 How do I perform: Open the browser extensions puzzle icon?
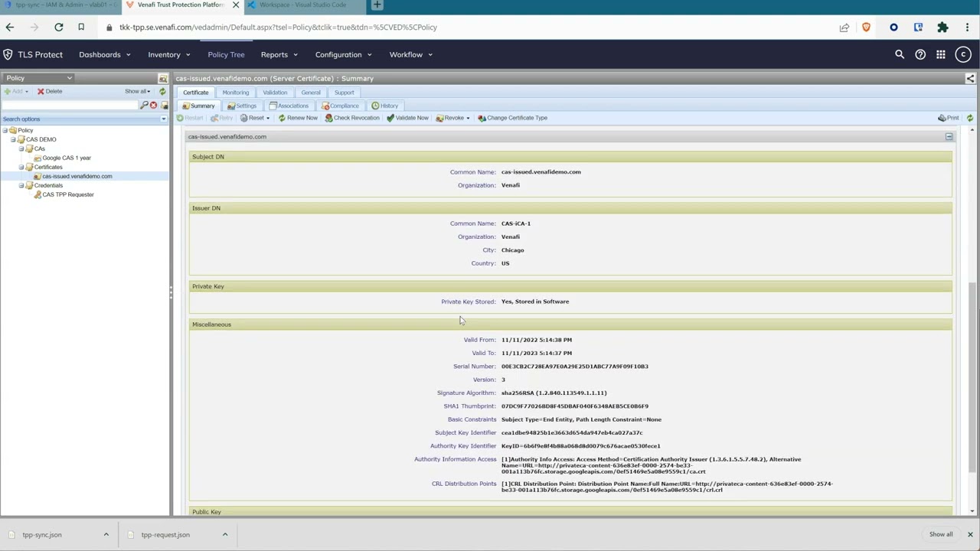point(942,28)
